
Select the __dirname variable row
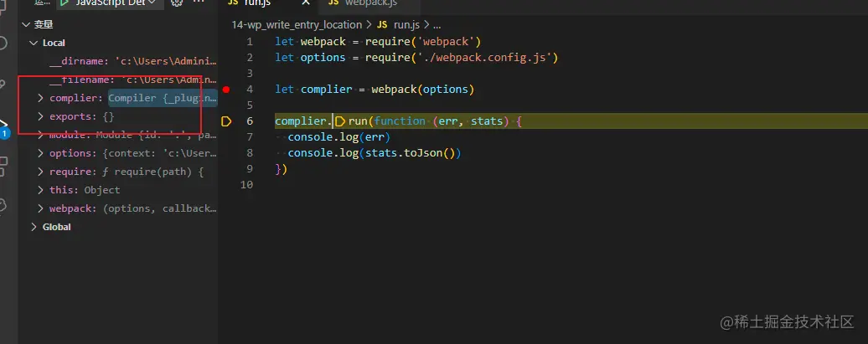[x=119, y=61]
